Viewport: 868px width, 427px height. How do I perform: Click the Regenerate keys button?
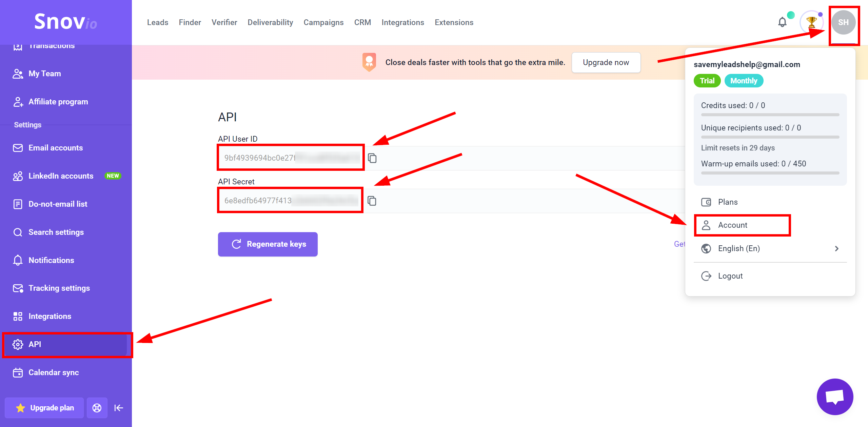(x=268, y=244)
